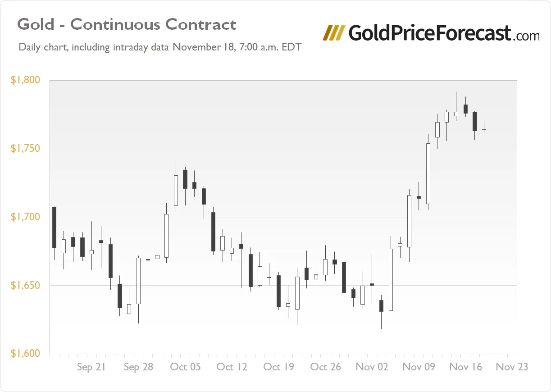Image resolution: width=551 pixels, height=392 pixels.
Task: Click the $1,650 price axis label
Action: pos(25,285)
